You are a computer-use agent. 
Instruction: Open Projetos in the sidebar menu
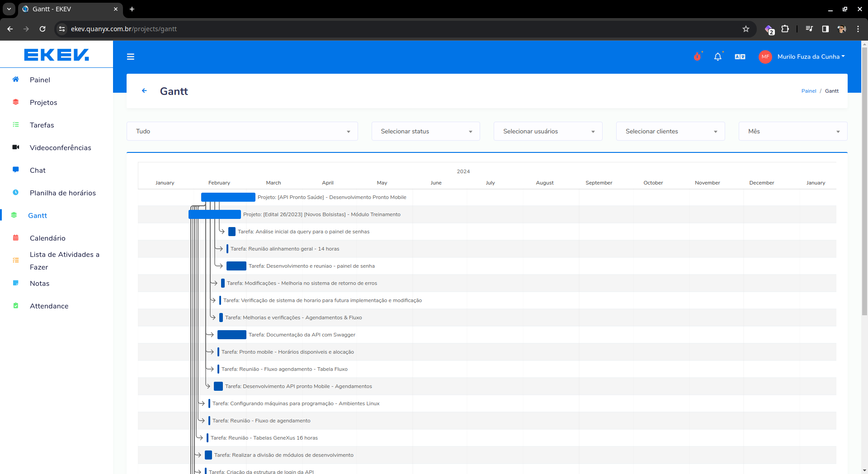[43, 102]
